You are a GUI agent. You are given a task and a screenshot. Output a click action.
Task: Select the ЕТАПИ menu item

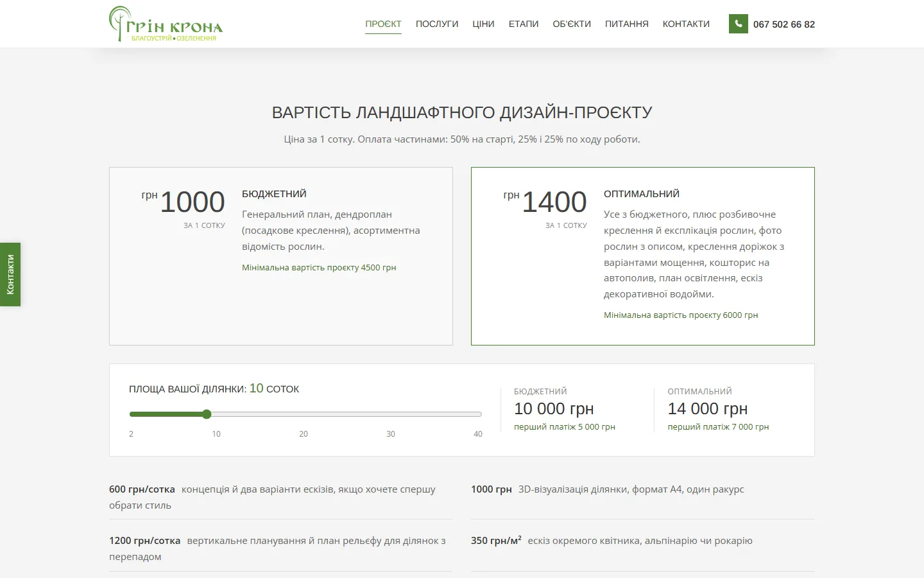[524, 24]
